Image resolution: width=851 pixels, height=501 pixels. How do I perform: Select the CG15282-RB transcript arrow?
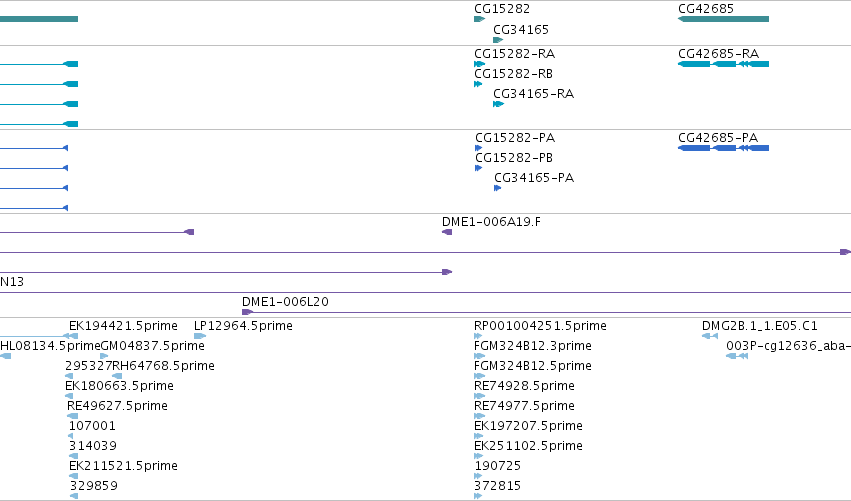click(478, 84)
